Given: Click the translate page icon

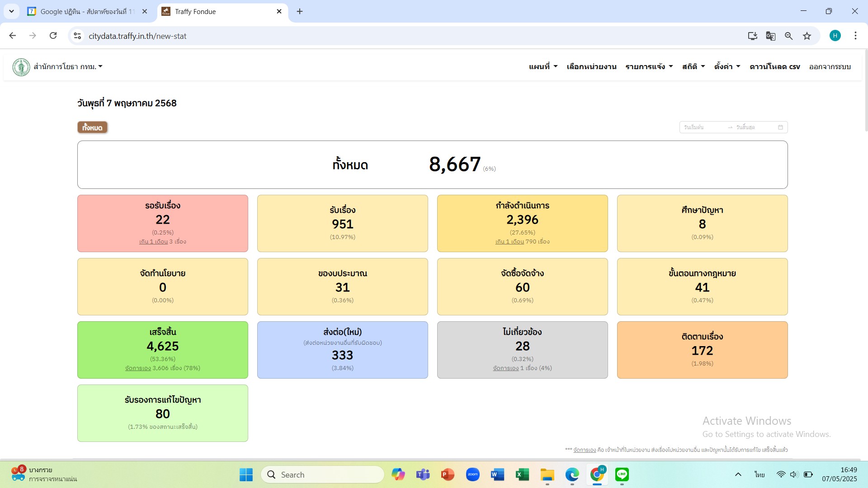Looking at the screenshot, I should tap(770, 36).
